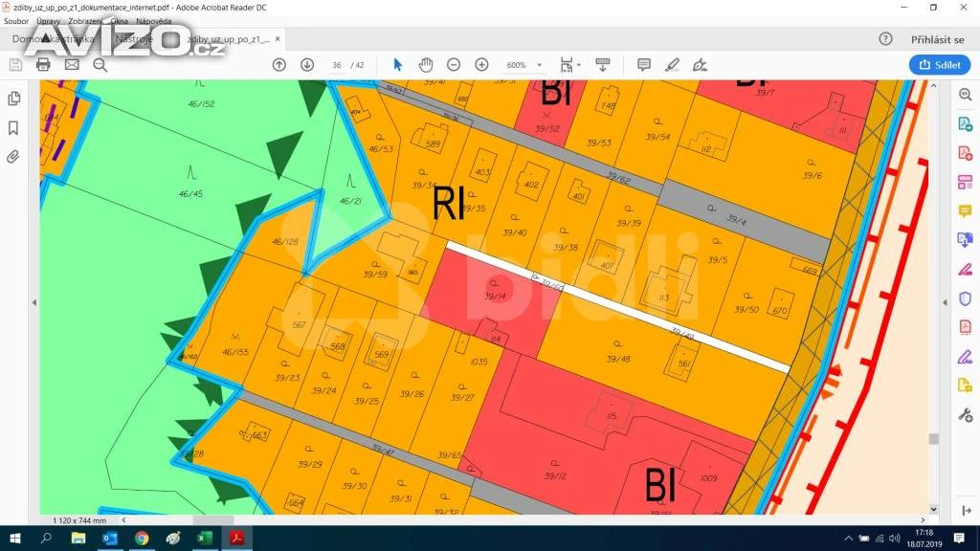Open the highlighter pen tool
Image resolution: width=980 pixels, height=551 pixels.
pyautogui.click(x=672, y=64)
